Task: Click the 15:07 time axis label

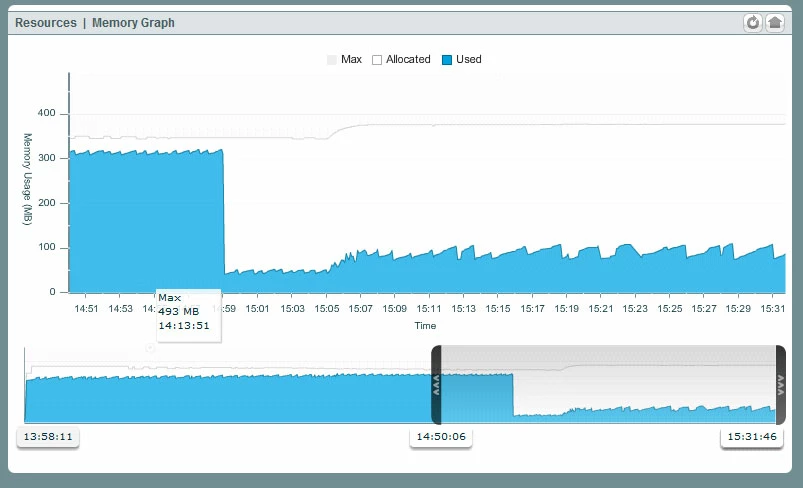Action: coord(361,309)
